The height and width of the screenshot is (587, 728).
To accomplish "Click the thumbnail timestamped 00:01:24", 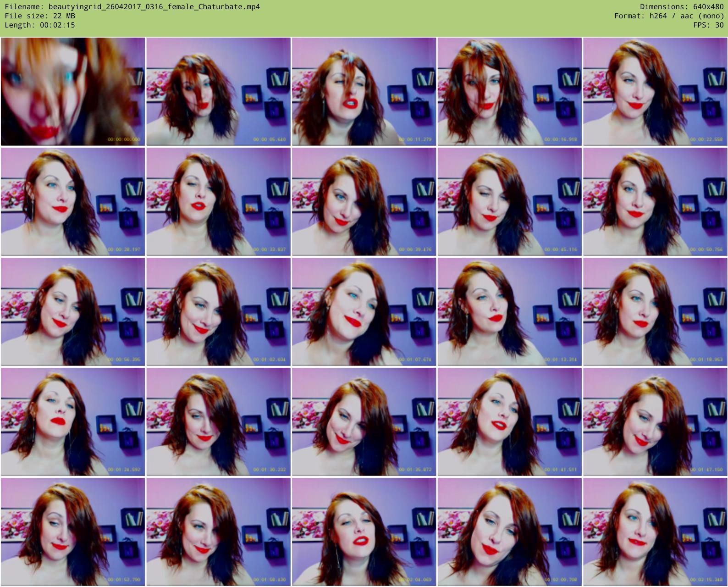I will [x=73, y=422].
